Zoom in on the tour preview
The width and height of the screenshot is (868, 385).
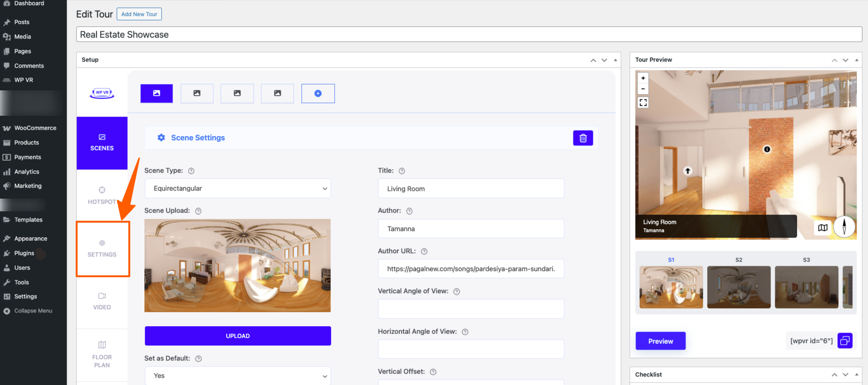click(x=643, y=78)
